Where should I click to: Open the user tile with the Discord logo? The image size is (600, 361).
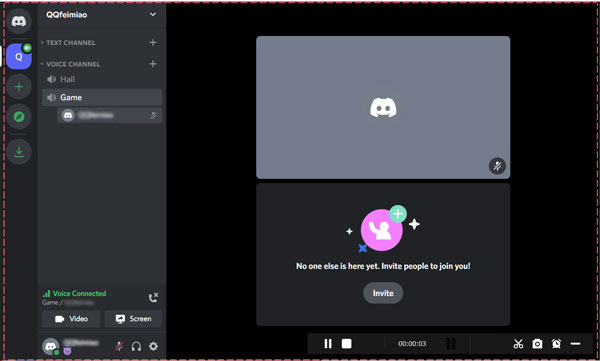pos(383,107)
